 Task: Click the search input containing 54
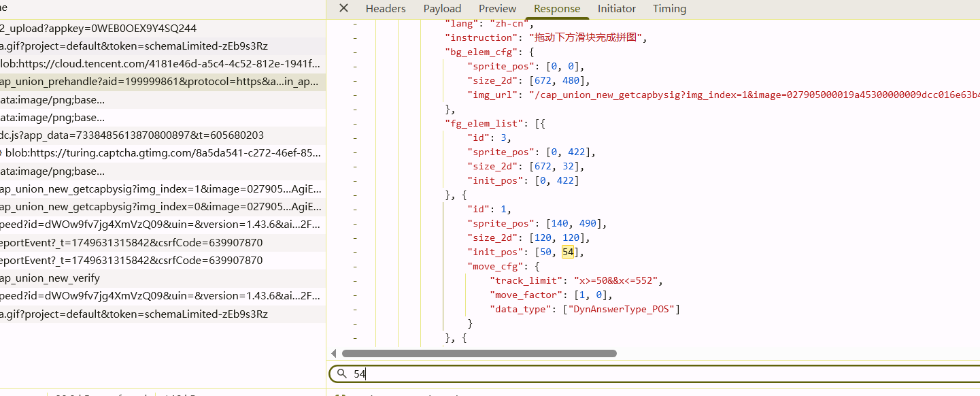pos(612,374)
